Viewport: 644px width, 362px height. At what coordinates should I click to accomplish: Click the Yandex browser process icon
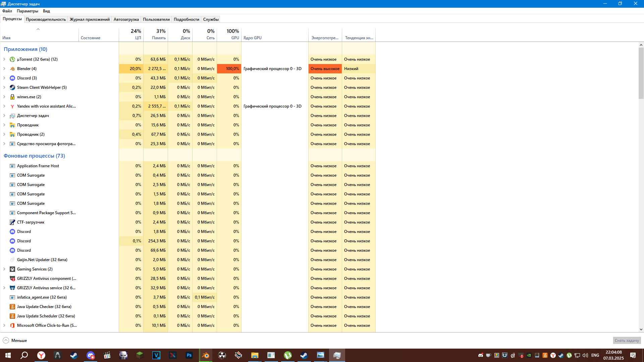point(12,106)
